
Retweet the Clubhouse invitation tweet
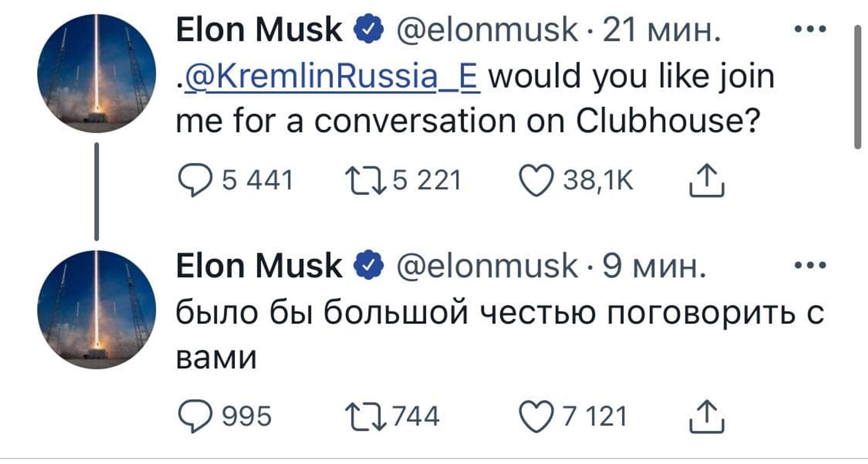(365, 181)
